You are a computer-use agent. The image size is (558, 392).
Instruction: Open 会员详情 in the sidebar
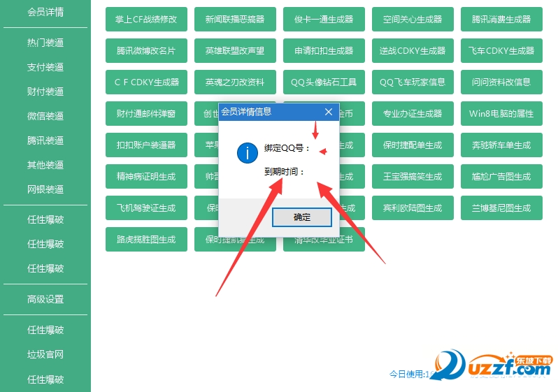45,12
